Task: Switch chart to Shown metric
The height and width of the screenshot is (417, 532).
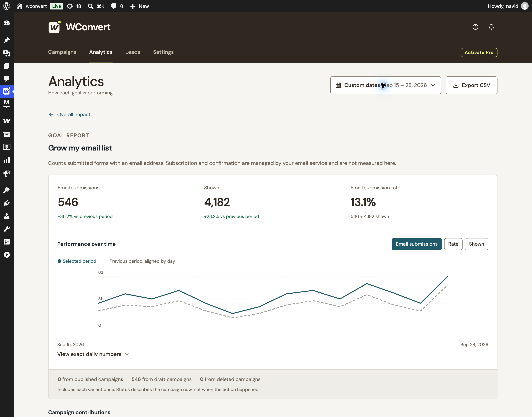Action: point(476,244)
